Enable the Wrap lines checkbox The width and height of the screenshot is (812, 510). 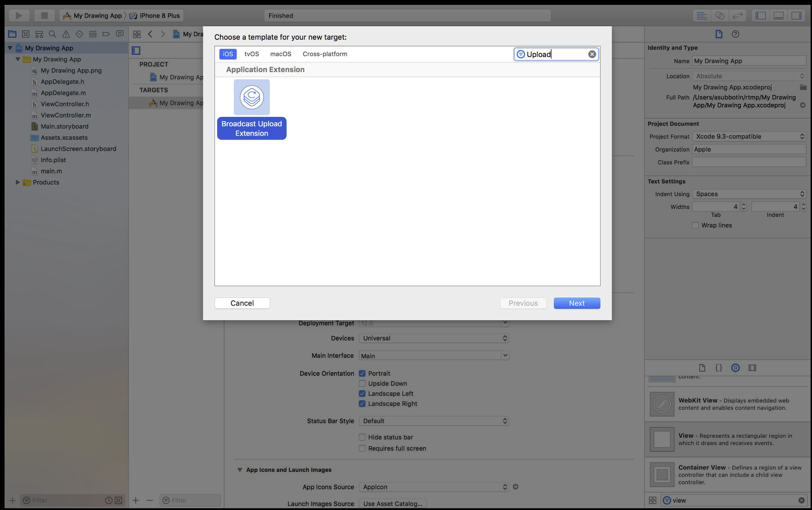pyautogui.click(x=695, y=225)
